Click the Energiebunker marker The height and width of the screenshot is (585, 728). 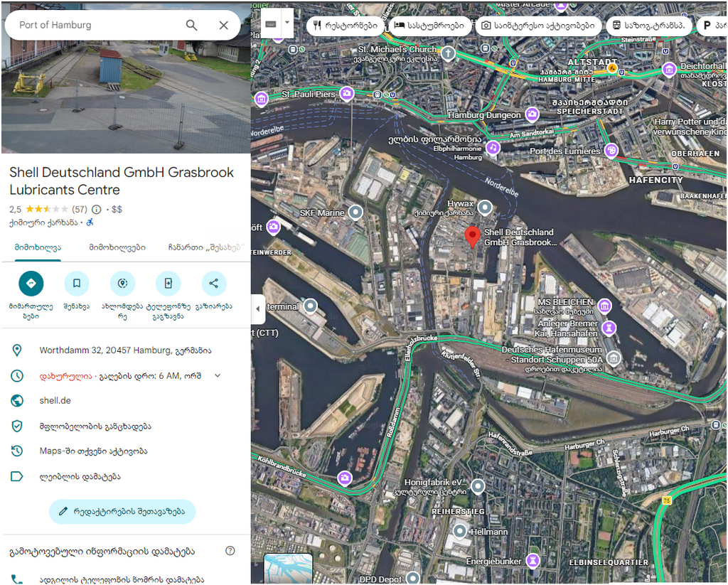[533, 561]
